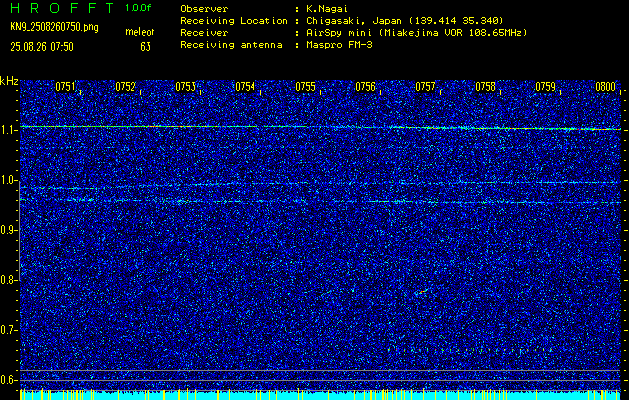Click the 0.6 frequency axis label
The height and width of the screenshot is (400, 629).
click(x=8, y=380)
